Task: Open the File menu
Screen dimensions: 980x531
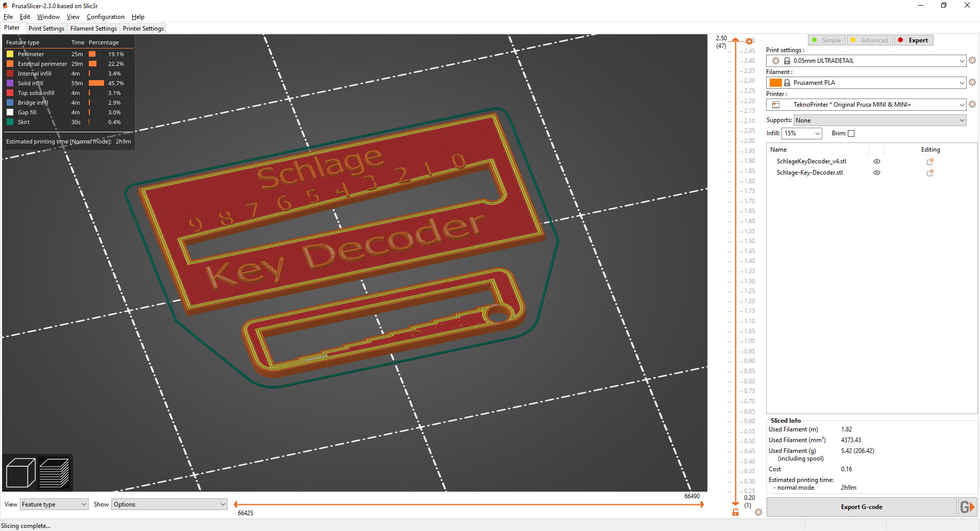Action: (8, 17)
